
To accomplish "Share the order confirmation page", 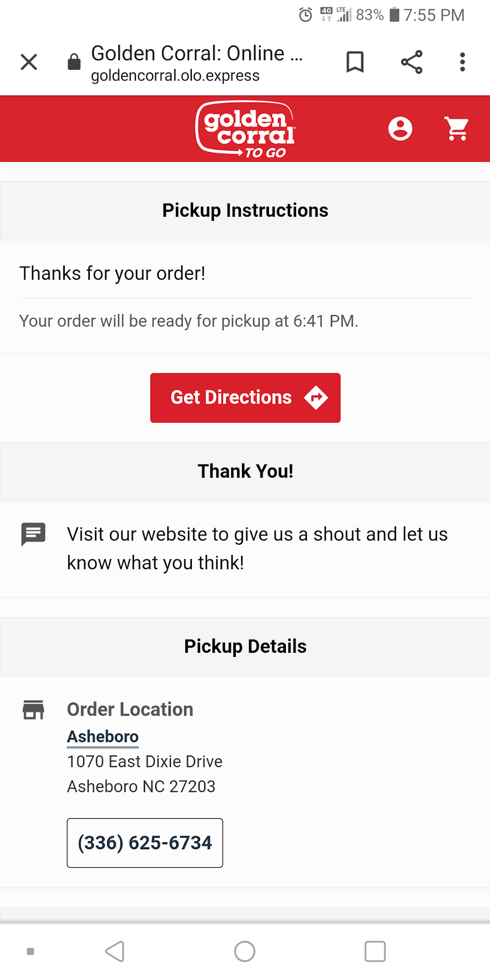I will coord(411,62).
